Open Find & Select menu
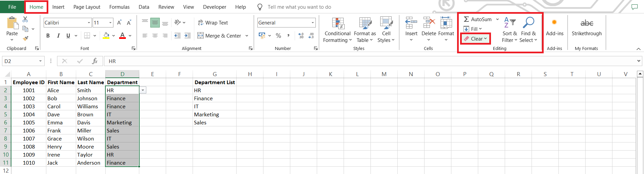This screenshot has width=644, height=174. pyautogui.click(x=528, y=30)
